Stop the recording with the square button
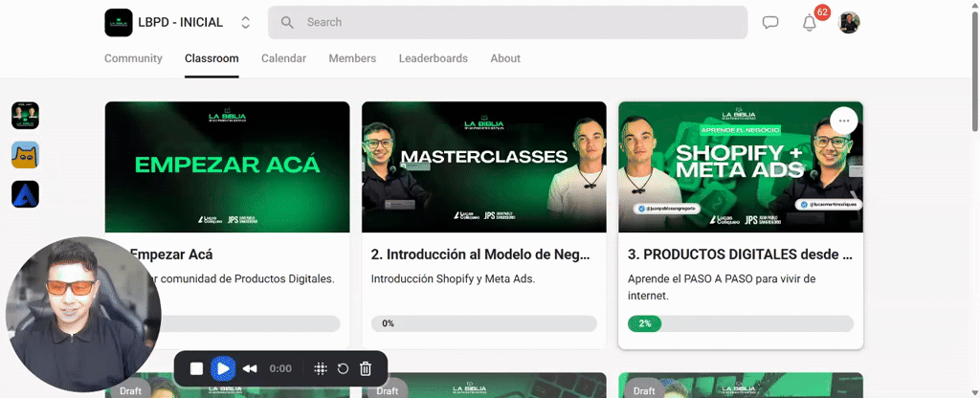This screenshot has width=980, height=398. [x=197, y=368]
